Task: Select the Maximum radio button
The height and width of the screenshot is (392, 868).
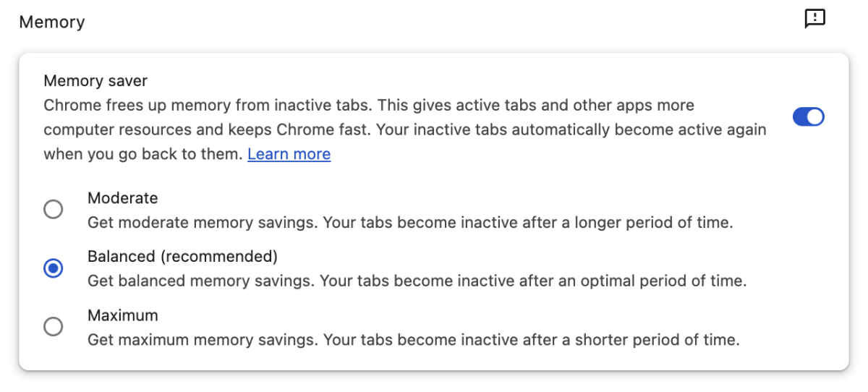Action: click(53, 327)
